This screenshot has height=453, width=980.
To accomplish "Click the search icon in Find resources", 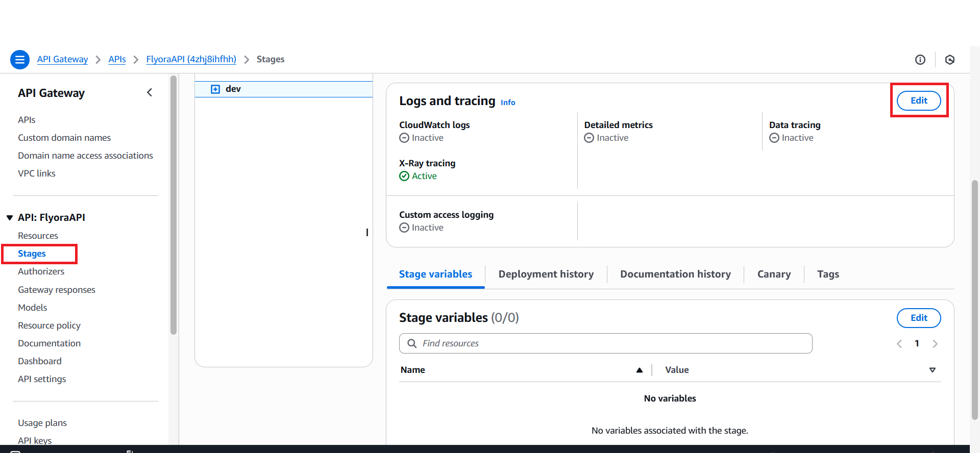I will pos(412,343).
